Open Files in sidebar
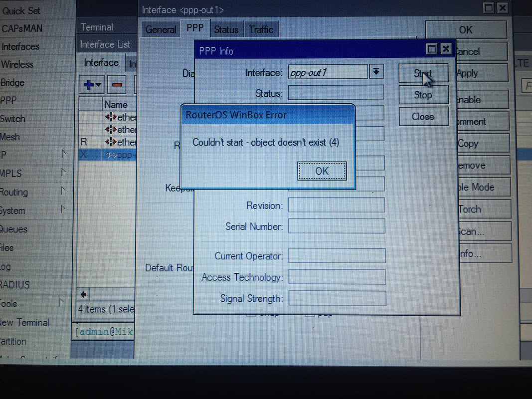The image size is (532, 399). [x=7, y=248]
